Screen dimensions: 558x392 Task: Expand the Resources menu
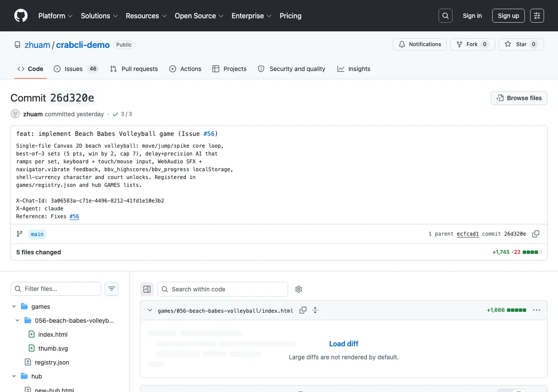coord(146,16)
